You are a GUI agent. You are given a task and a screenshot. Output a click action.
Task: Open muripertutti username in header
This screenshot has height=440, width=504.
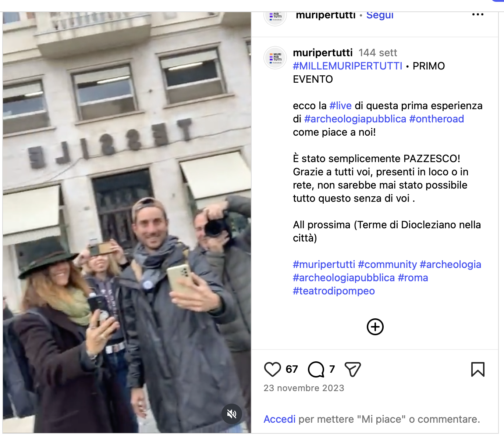326,15
